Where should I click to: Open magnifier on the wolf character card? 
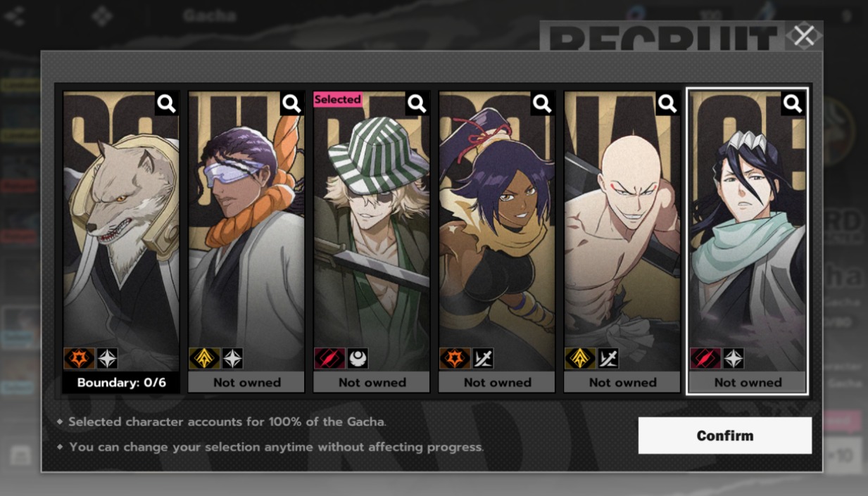point(167,103)
